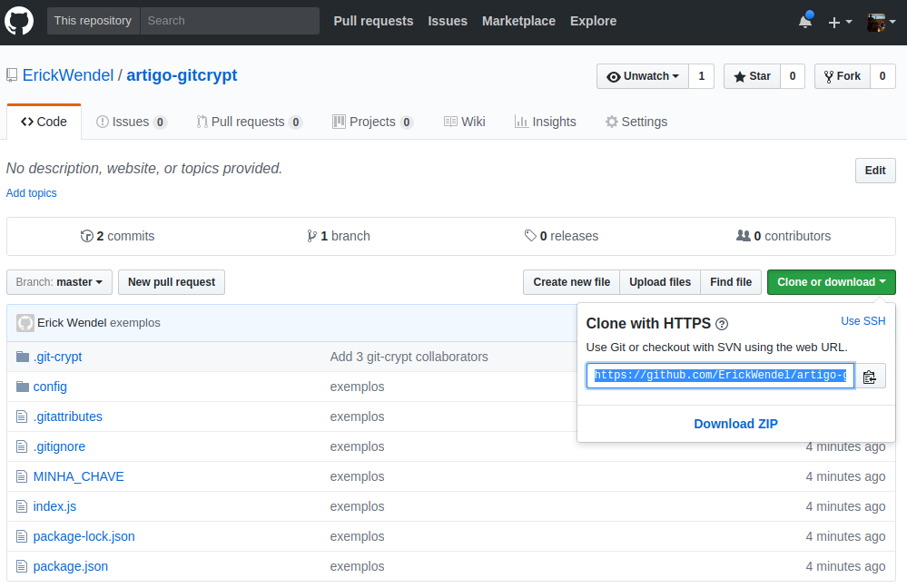Open the package.json file
The width and height of the screenshot is (907, 588).
(x=70, y=565)
